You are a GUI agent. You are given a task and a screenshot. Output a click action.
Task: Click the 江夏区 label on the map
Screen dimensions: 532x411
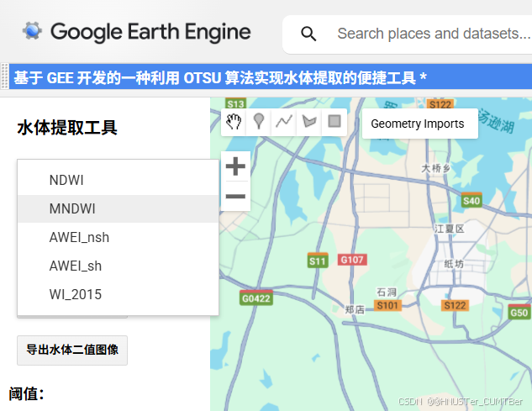click(449, 229)
